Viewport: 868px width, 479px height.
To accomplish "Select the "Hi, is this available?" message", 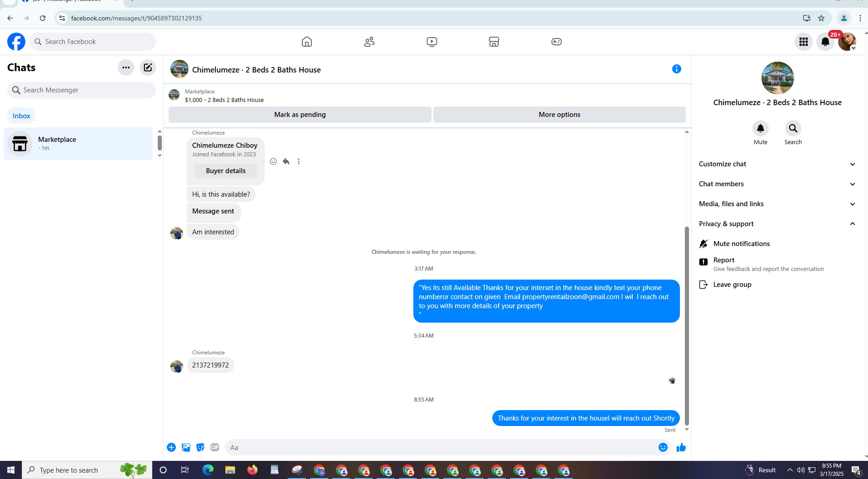I will point(221,194).
